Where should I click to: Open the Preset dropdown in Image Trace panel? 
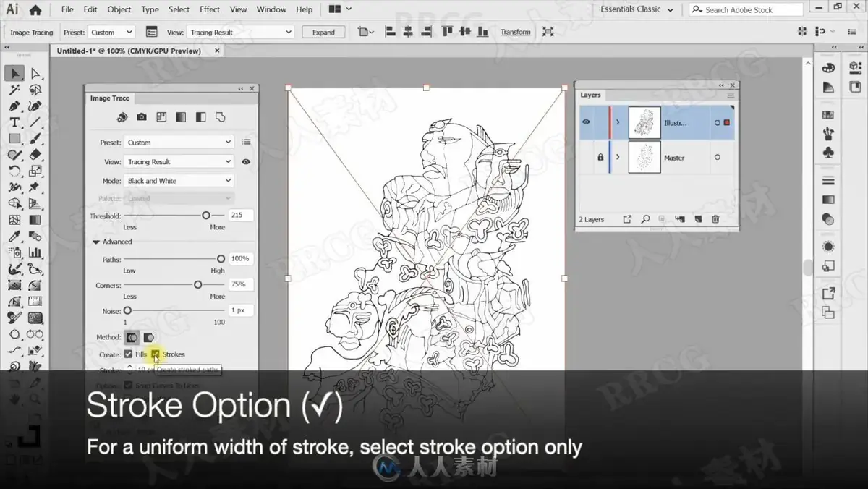coord(179,143)
